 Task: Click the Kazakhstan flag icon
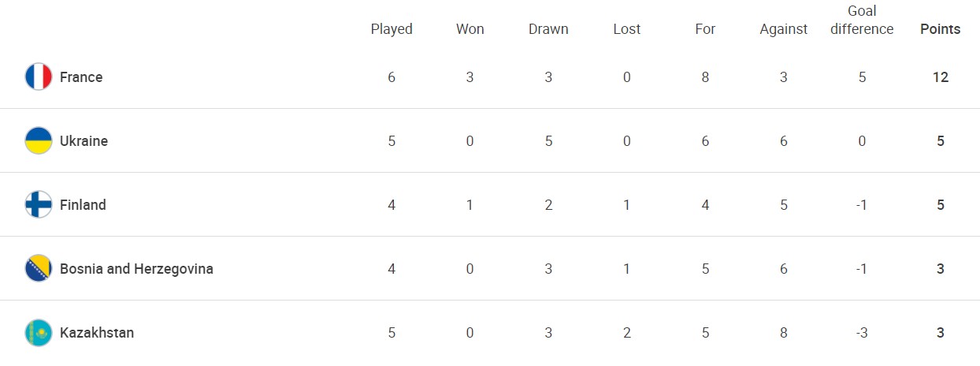(x=39, y=333)
